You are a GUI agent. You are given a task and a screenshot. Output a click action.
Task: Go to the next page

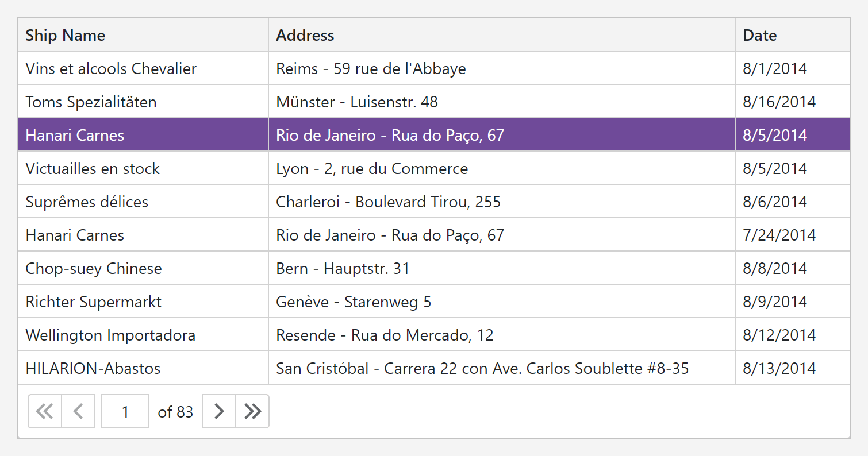click(219, 411)
